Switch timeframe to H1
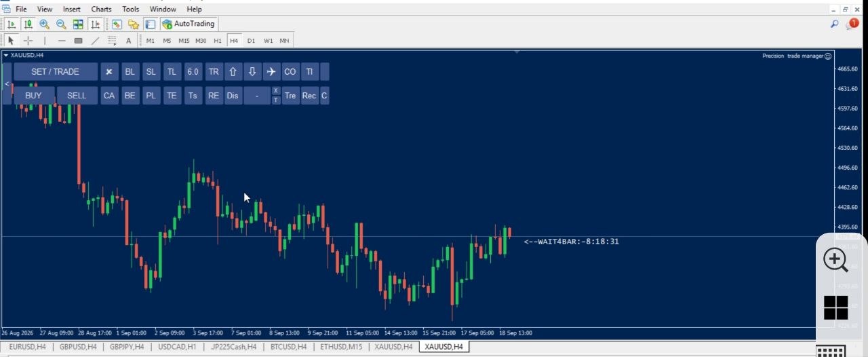868x357 pixels. pyautogui.click(x=218, y=41)
